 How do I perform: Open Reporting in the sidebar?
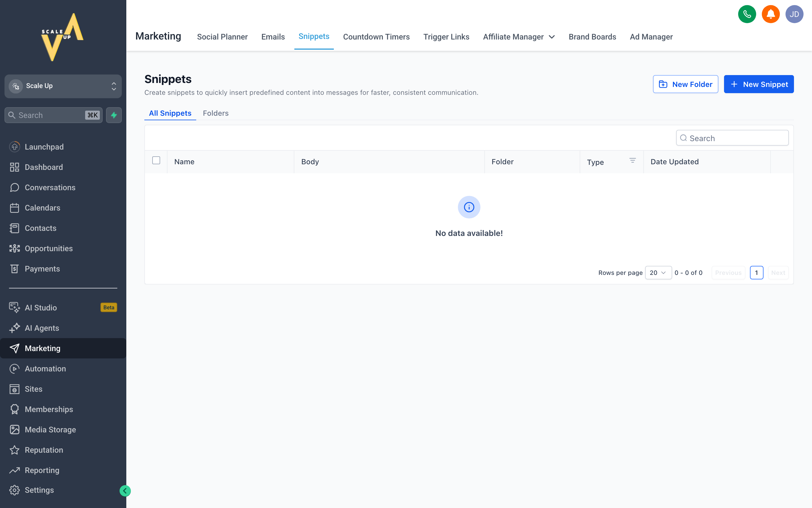(63, 470)
